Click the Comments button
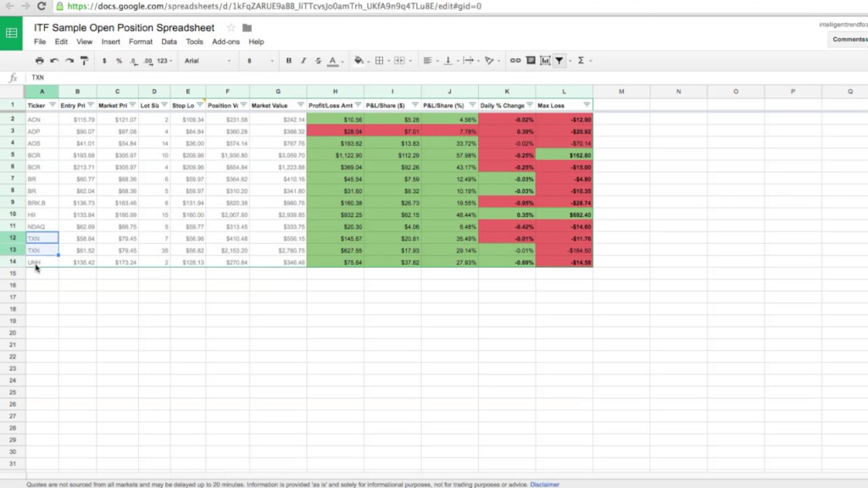This screenshot has width=868, height=488. [x=849, y=39]
